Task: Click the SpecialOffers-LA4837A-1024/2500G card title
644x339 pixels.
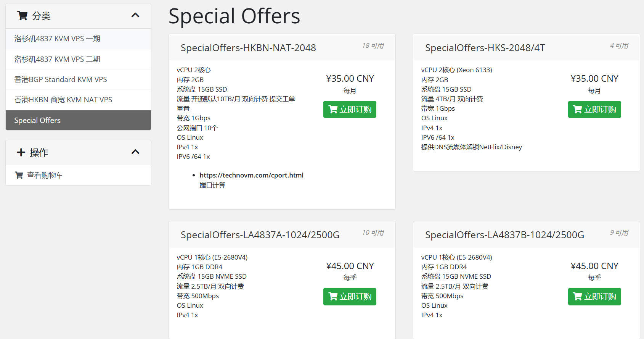Action: coord(260,235)
